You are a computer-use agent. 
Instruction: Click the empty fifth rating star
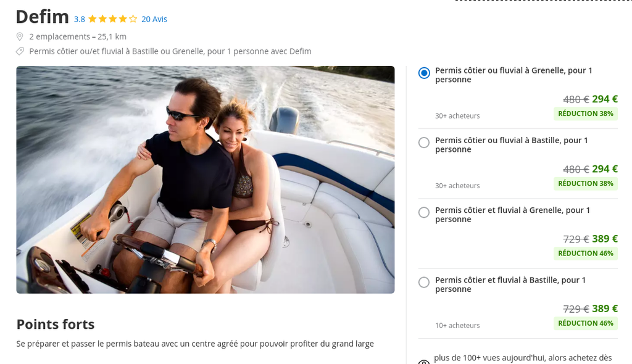pos(133,19)
